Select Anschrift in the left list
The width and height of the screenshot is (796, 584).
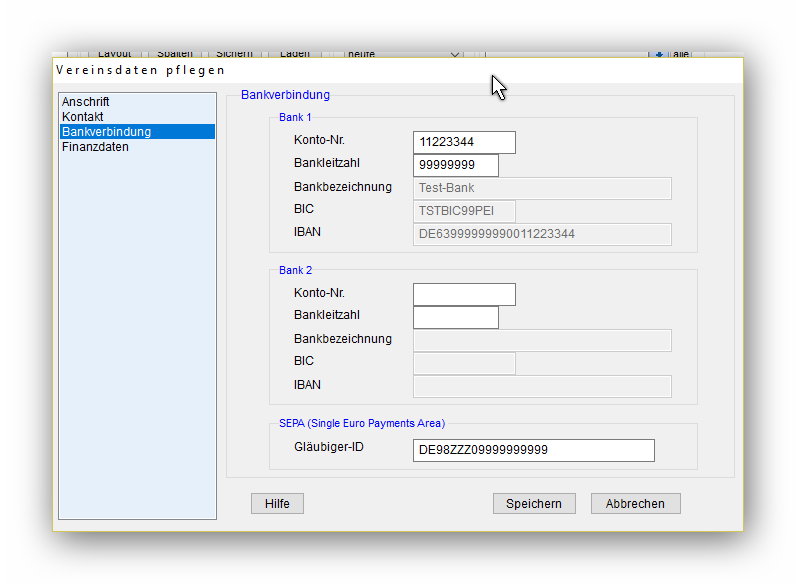pos(86,102)
